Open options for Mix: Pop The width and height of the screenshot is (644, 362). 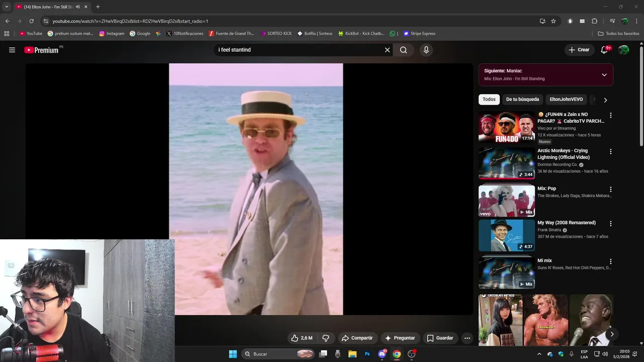[611, 190]
